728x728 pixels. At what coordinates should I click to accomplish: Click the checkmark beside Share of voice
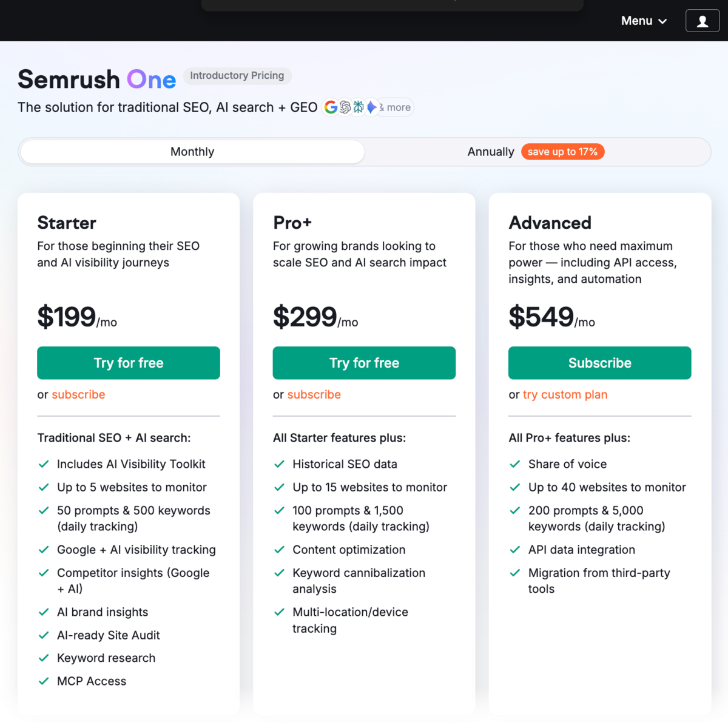[x=514, y=463]
